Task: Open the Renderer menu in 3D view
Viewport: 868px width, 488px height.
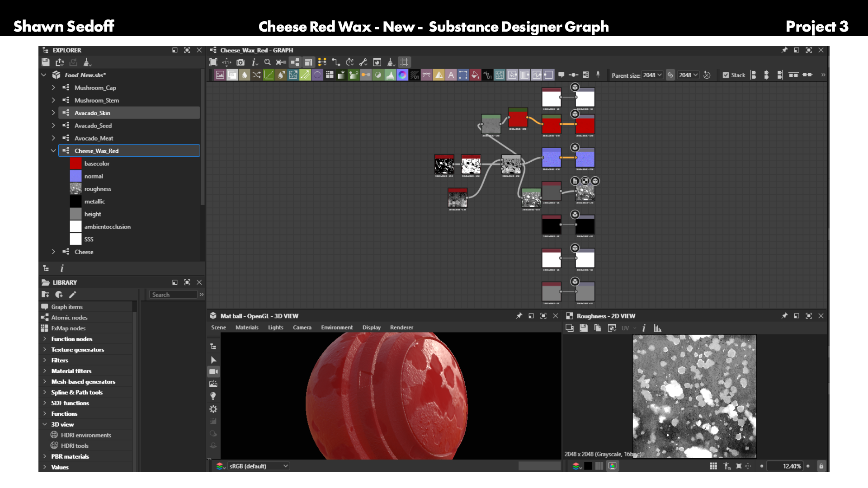Action: click(401, 328)
